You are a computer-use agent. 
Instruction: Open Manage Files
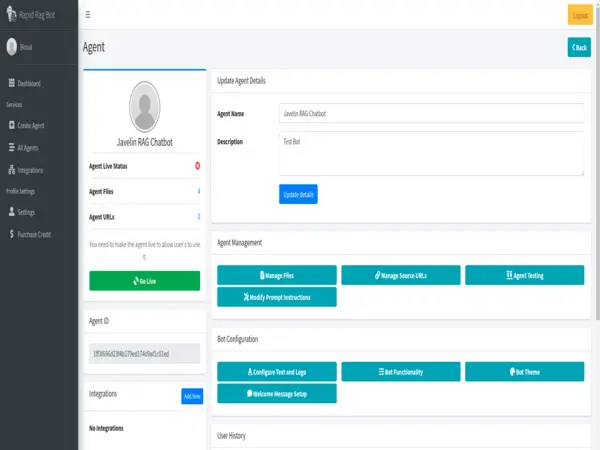[276, 275]
